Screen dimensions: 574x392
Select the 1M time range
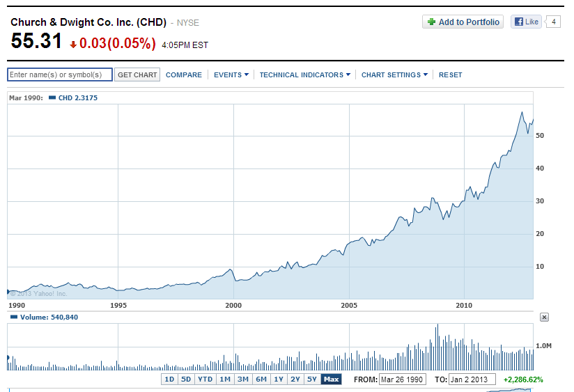225,379
